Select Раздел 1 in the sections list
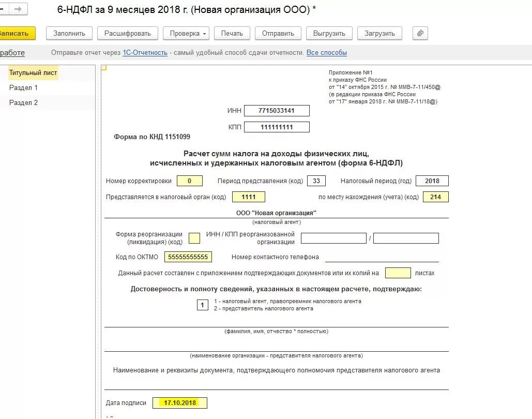Screen dimensions: 532x419 pos(23,87)
